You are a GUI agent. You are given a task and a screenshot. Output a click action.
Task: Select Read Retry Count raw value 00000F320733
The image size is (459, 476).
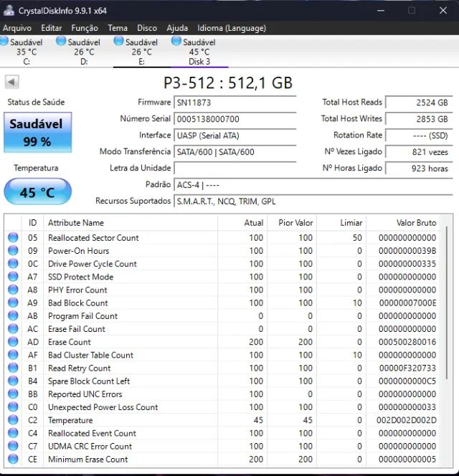(407, 368)
